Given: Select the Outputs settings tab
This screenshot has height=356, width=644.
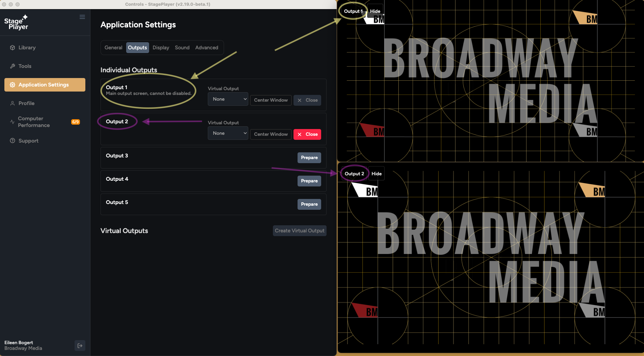Looking at the screenshot, I should (137, 48).
